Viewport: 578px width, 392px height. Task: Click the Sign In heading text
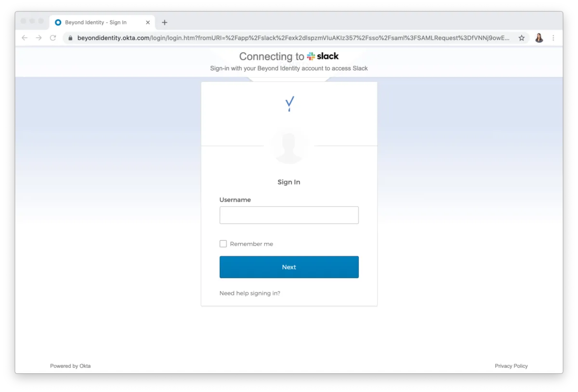[289, 182]
